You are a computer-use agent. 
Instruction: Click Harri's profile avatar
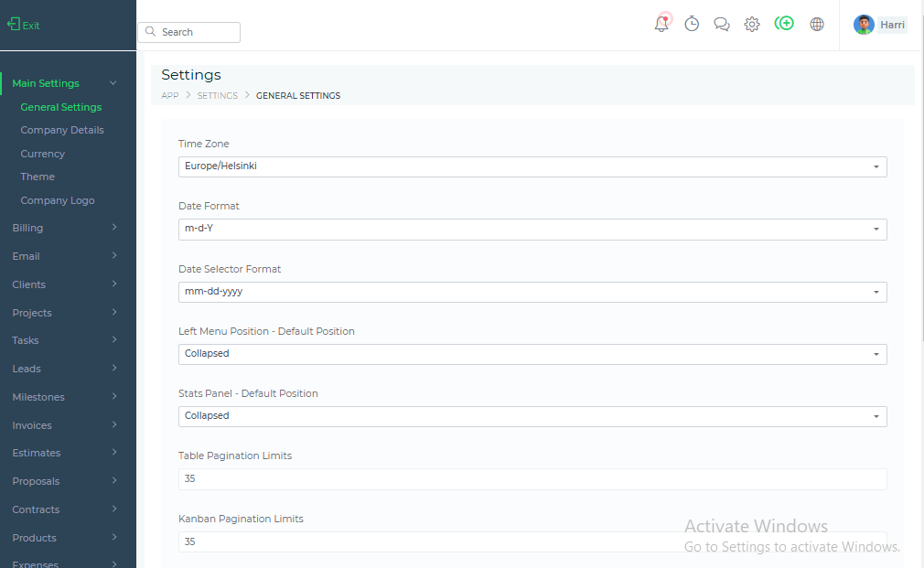864,25
